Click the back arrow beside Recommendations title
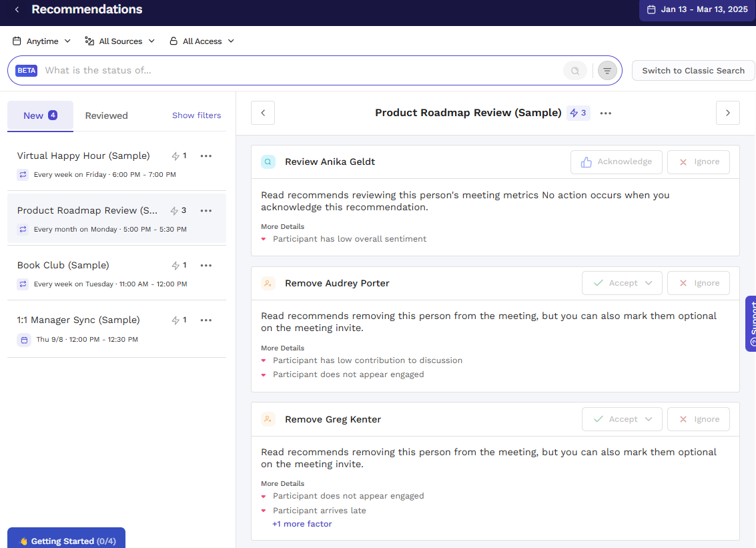 [x=17, y=9]
